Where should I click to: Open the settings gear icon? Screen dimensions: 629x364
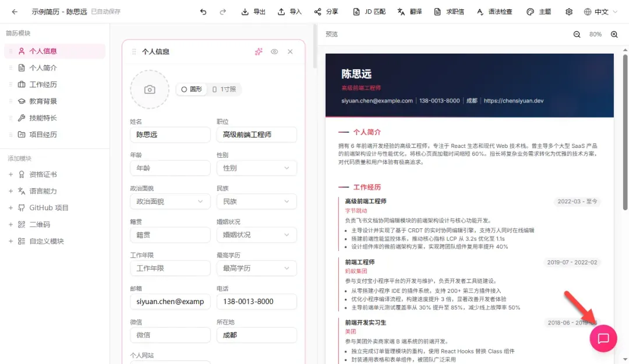[x=569, y=12]
